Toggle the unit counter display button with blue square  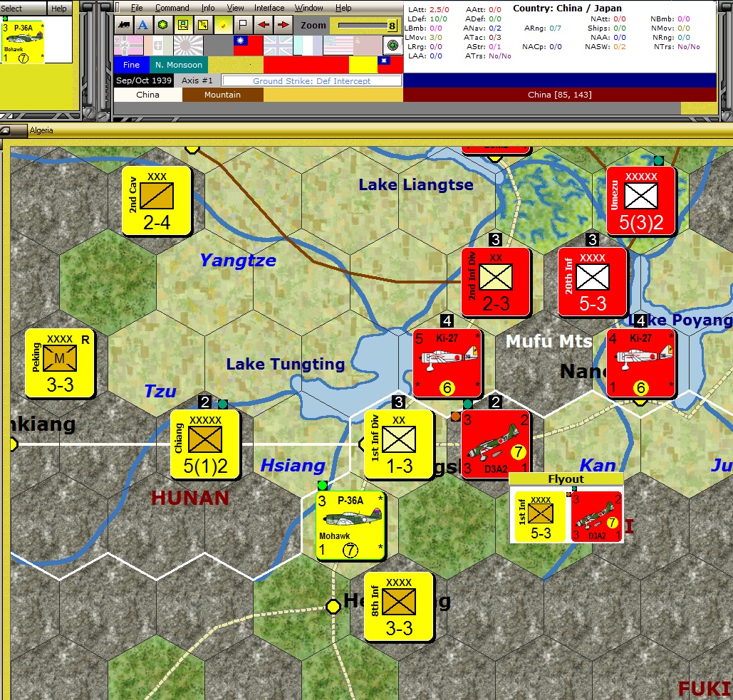[183, 25]
